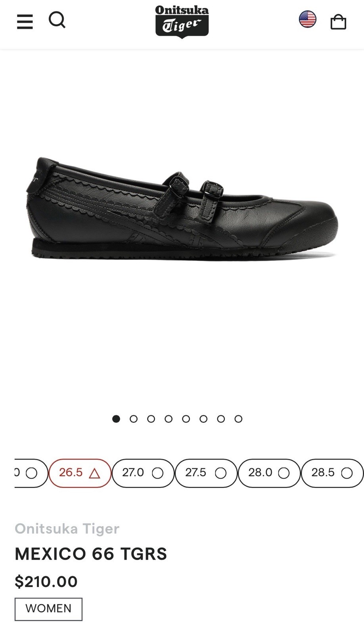Go to homepage via Onitsuka Tiger logo

pos(182,22)
